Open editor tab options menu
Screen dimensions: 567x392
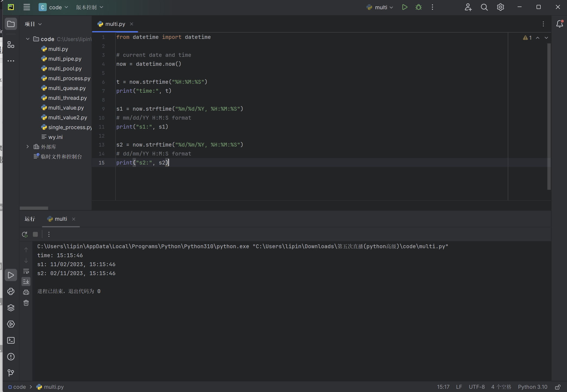click(x=543, y=24)
